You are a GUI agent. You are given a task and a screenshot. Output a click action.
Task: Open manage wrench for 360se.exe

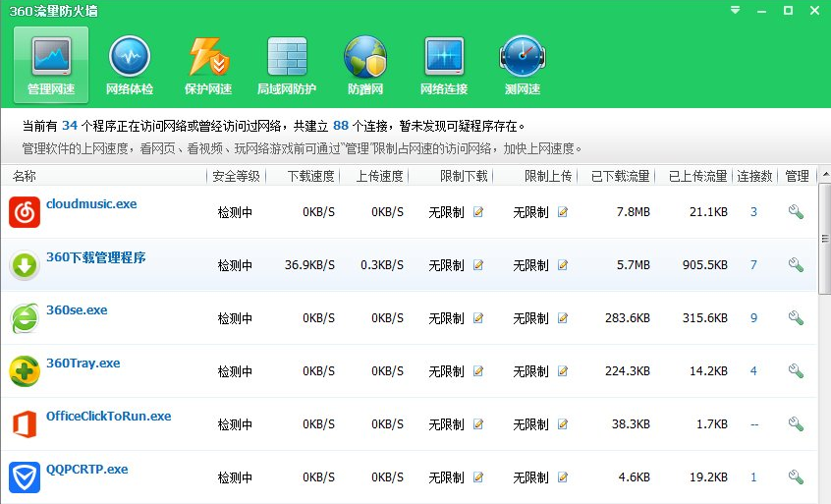tap(796, 318)
